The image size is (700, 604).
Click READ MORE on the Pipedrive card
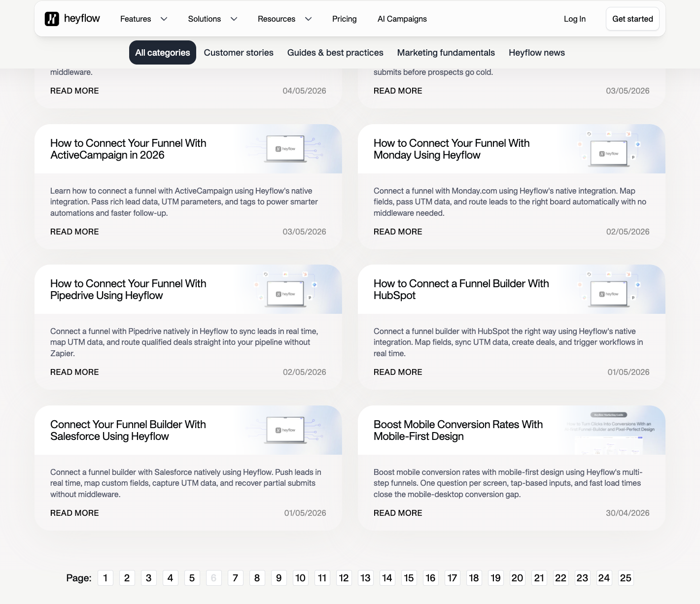coord(74,372)
